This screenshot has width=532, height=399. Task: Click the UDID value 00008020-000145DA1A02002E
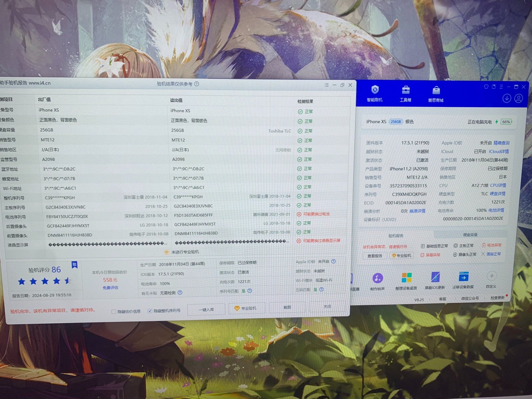[x=473, y=219]
